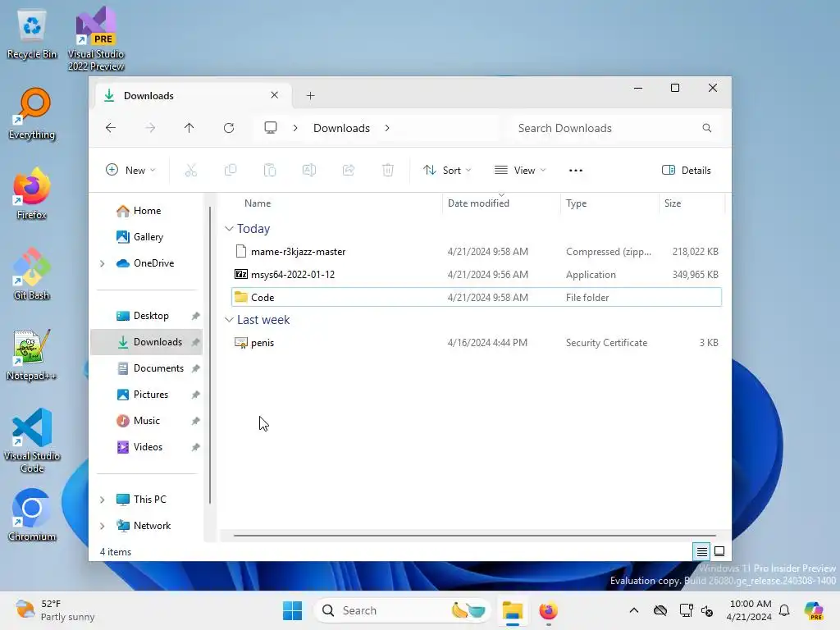Select the Chromium desktop shortcut

(x=32, y=515)
